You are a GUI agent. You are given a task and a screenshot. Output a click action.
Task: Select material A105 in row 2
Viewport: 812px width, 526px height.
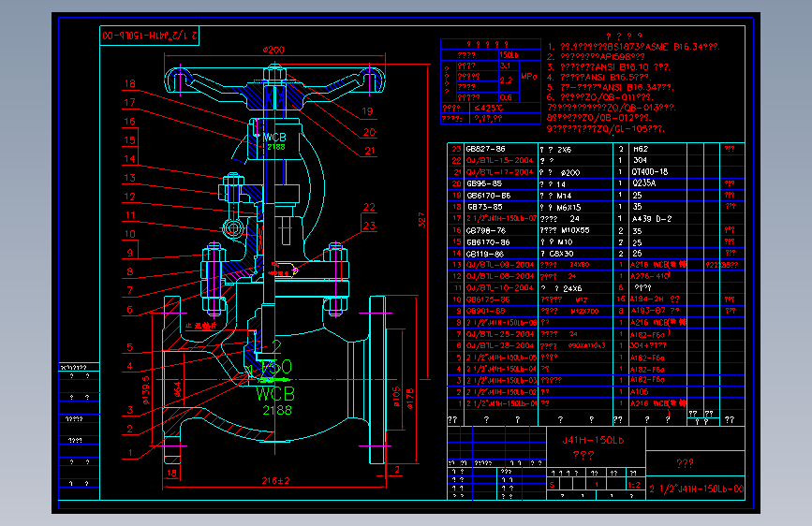(x=640, y=392)
